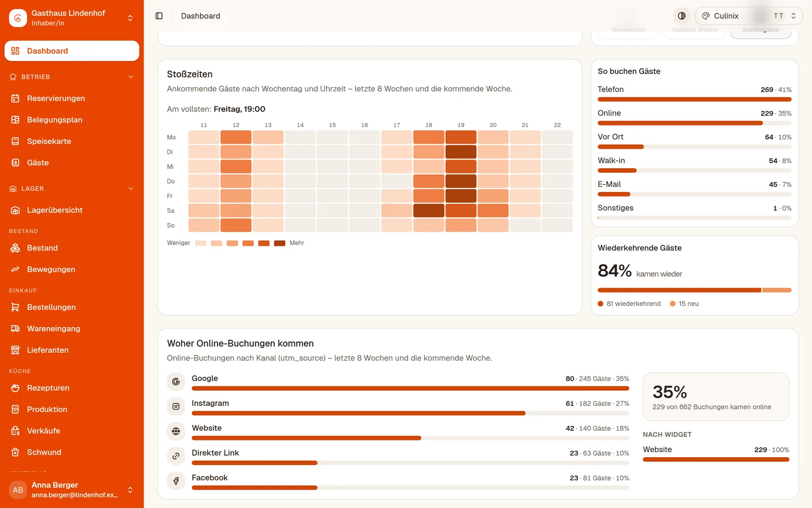Click the Lagerübersicht warehouse icon
Viewport: 812px width, 508px height.
pos(15,210)
